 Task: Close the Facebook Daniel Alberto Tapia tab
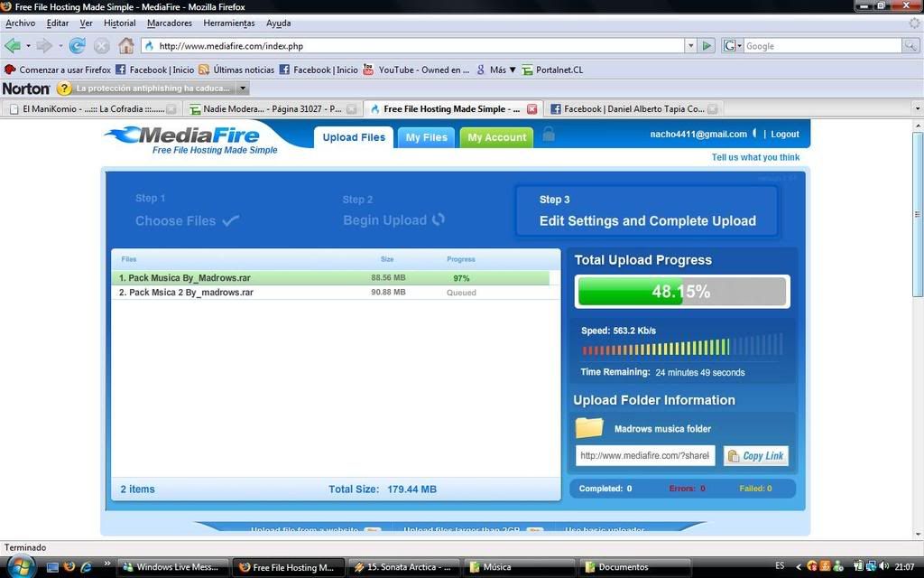(x=713, y=109)
